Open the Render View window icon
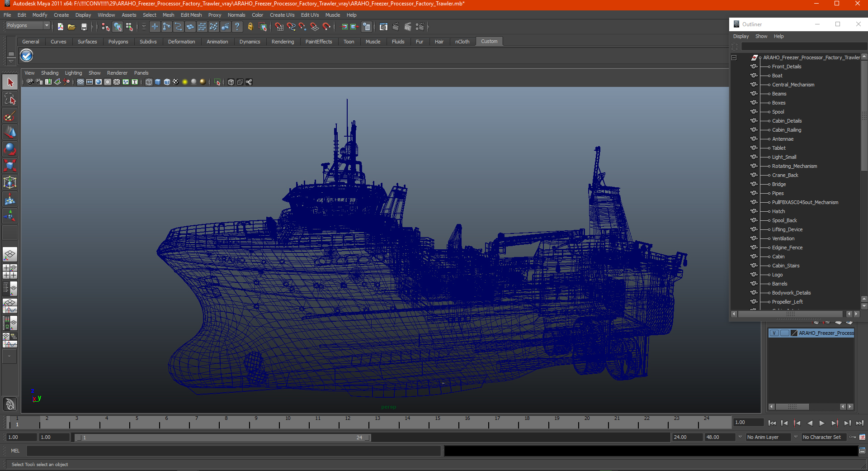The width and height of the screenshot is (868, 471). (383, 27)
